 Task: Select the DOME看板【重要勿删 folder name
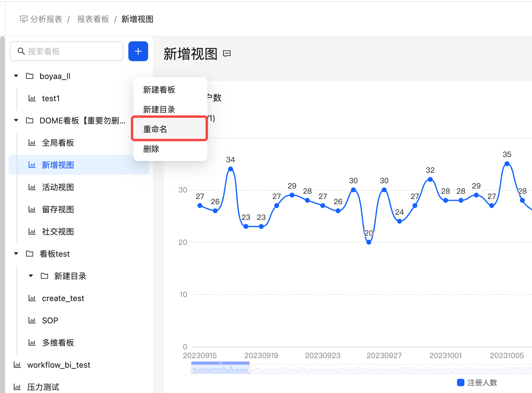(82, 121)
